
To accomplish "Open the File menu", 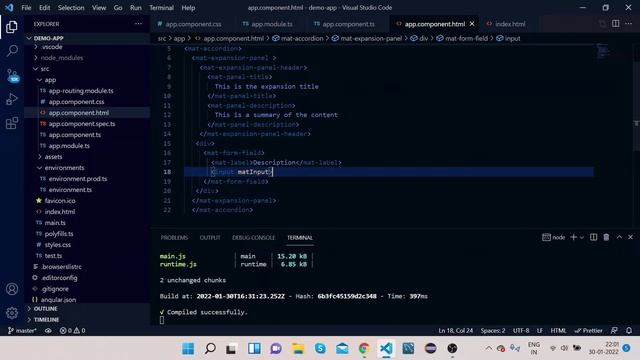I will [x=26, y=8].
